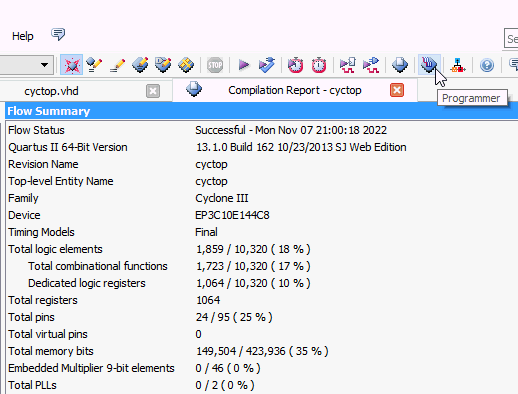Toggle the highlighted red starburst toolbar button
The width and height of the screenshot is (518, 394).
coord(71,65)
